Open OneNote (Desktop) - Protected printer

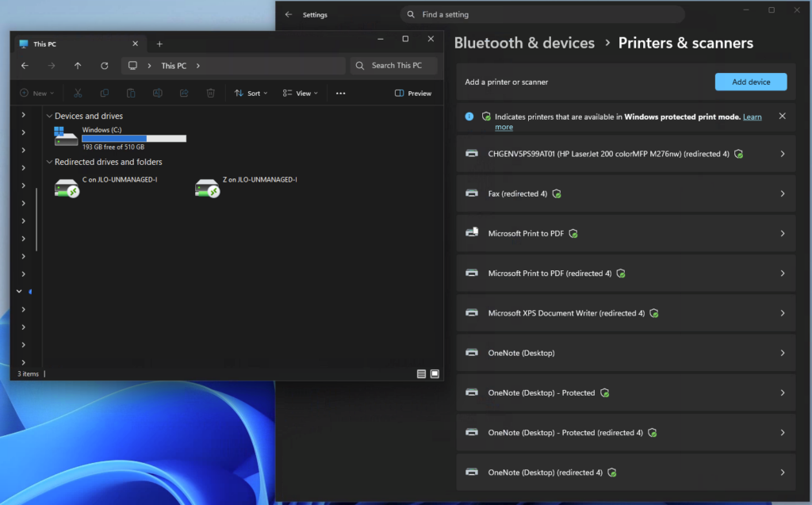coord(626,393)
